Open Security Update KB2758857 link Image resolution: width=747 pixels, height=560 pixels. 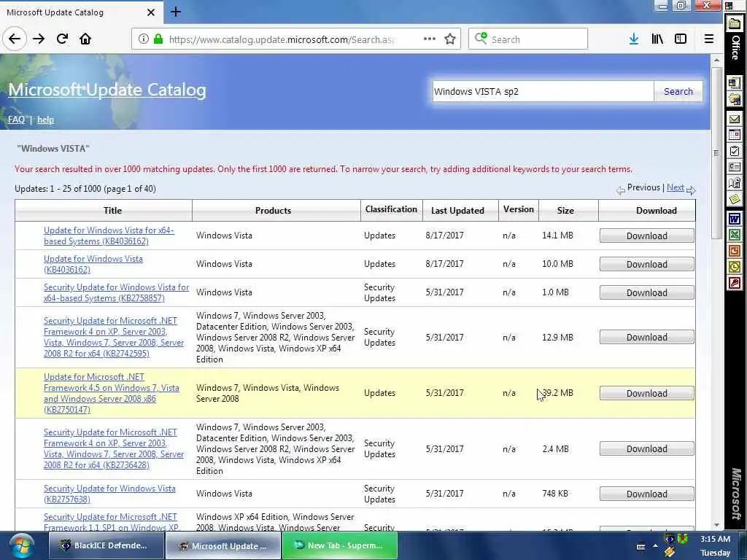[116, 292]
